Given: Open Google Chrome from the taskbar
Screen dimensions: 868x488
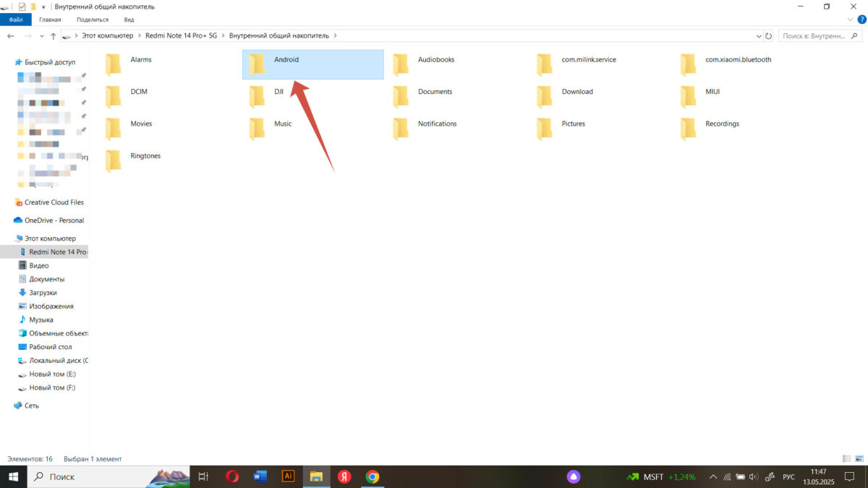Looking at the screenshot, I should (373, 476).
